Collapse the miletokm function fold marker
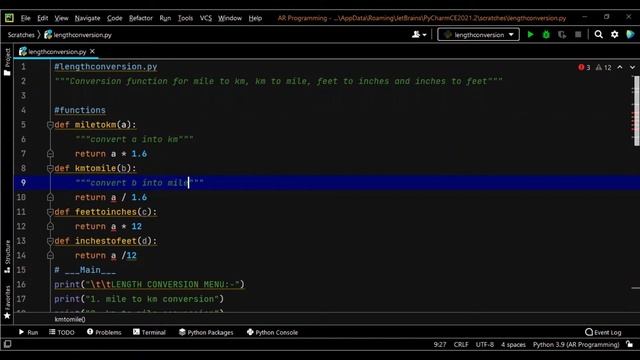The image size is (640, 360). pos(50,125)
